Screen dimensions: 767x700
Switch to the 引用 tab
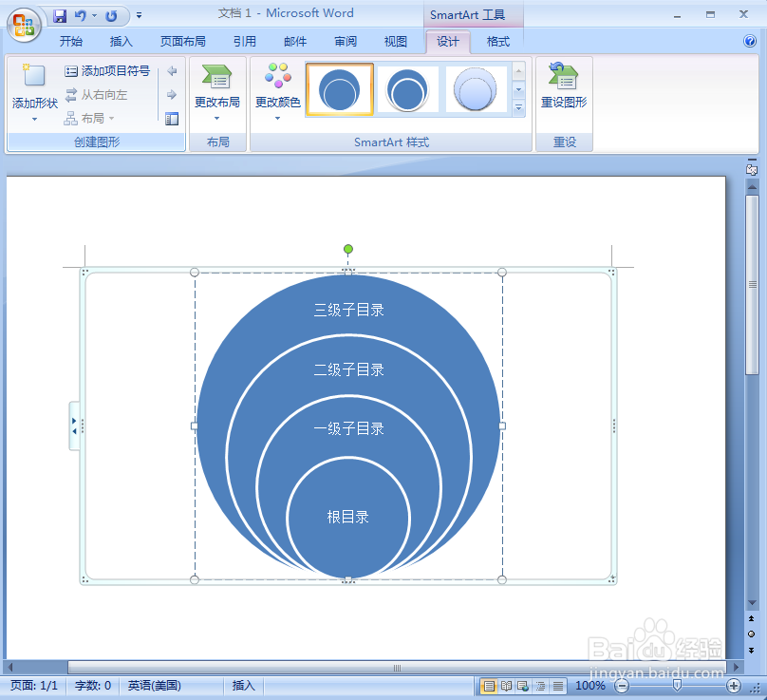click(245, 41)
